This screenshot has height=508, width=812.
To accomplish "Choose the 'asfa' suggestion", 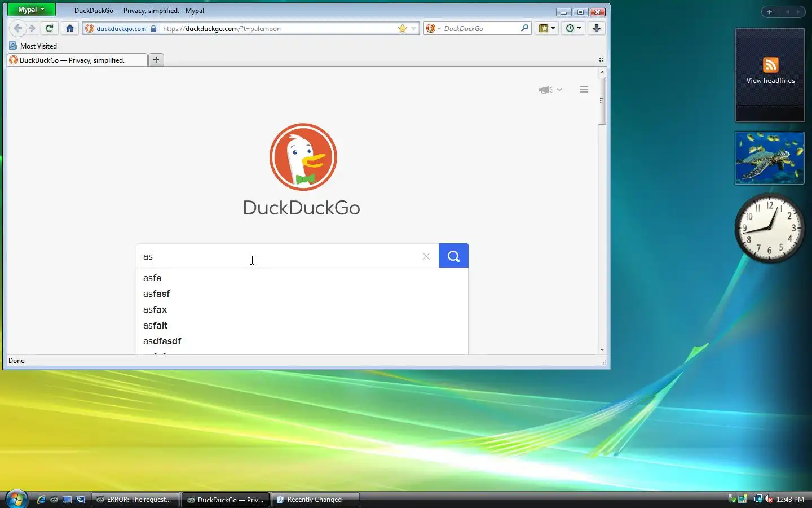I will pyautogui.click(x=302, y=278).
